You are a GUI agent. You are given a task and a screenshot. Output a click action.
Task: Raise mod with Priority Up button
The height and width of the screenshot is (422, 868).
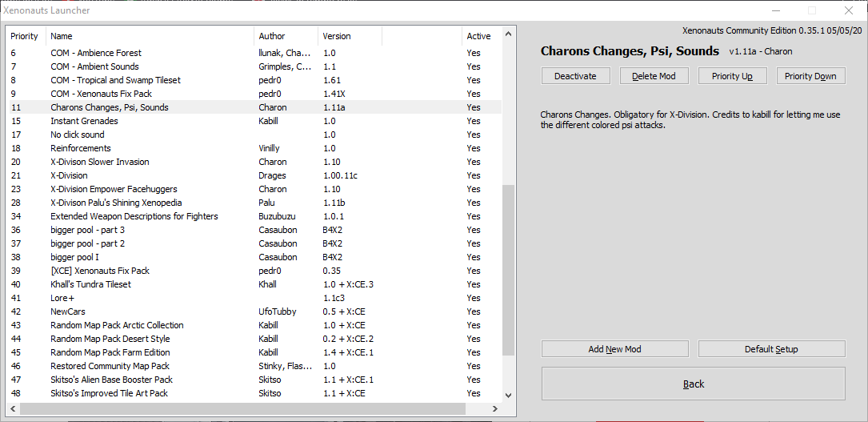tap(732, 76)
